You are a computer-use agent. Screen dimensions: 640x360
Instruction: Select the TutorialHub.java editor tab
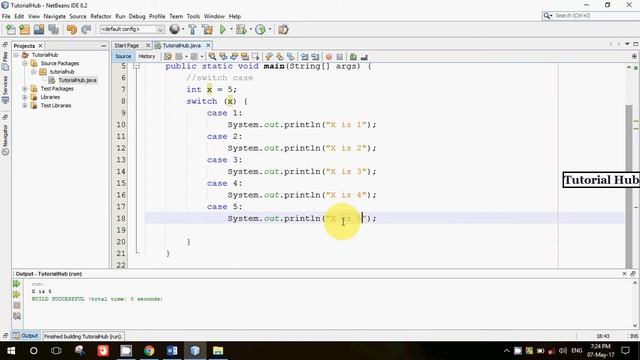182,45
